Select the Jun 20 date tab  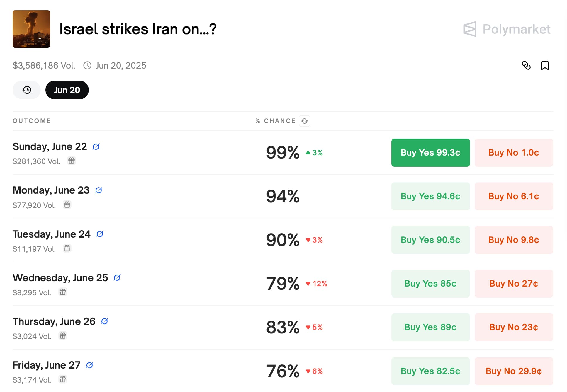pyautogui.click(x=67, y=90)
